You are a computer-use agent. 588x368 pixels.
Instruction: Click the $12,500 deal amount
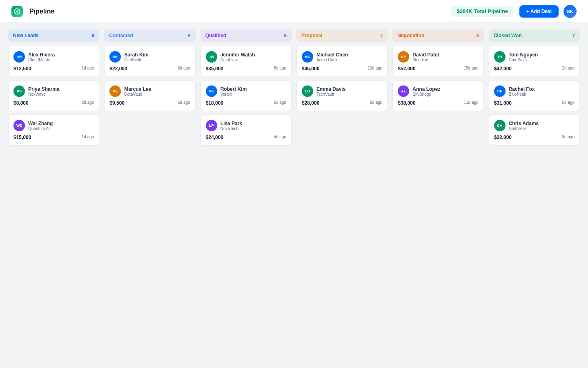click(x=22, y=69)
